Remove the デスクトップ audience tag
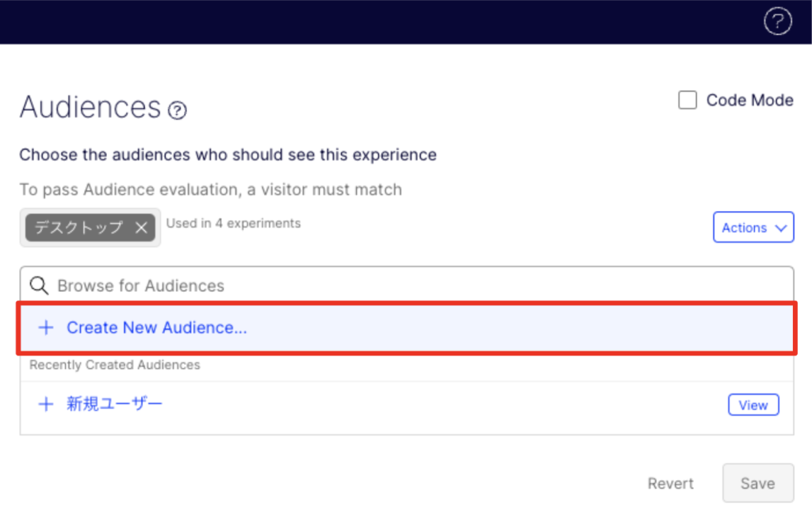 coord(141,228)
